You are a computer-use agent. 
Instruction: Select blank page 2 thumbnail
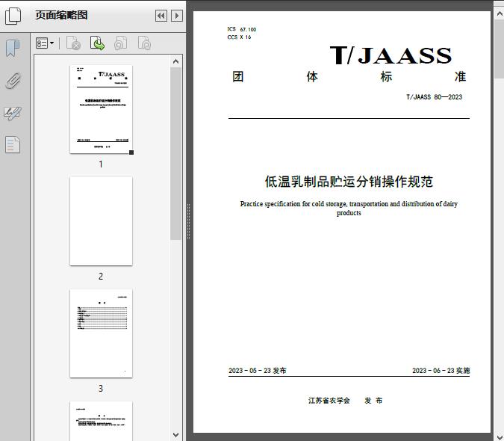click(101, 221)
